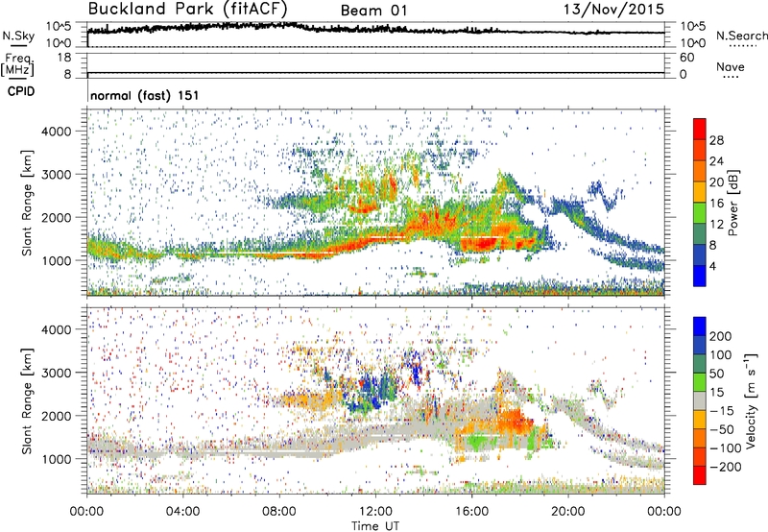
Task: Click the '-15' velocity colorbar label
Action: (x=722, y=410)
